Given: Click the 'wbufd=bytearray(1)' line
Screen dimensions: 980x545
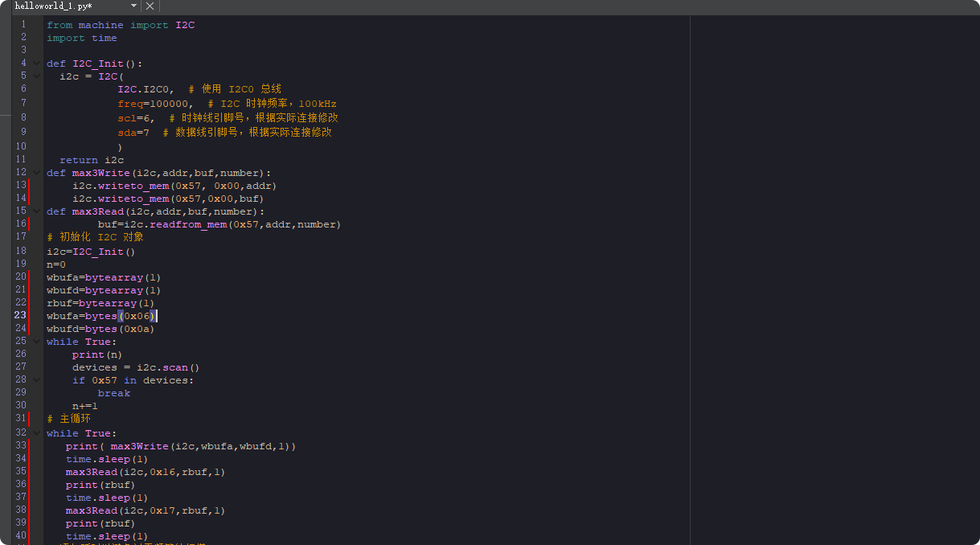Looking at the screenshot, I should [104, 290].
